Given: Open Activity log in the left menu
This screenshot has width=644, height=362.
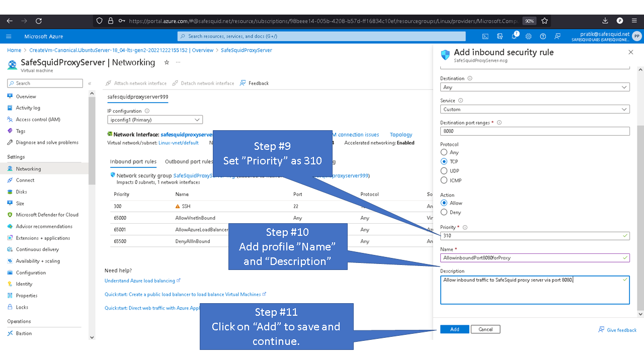Looking at the screenshot, I should (x=28, y=108).
